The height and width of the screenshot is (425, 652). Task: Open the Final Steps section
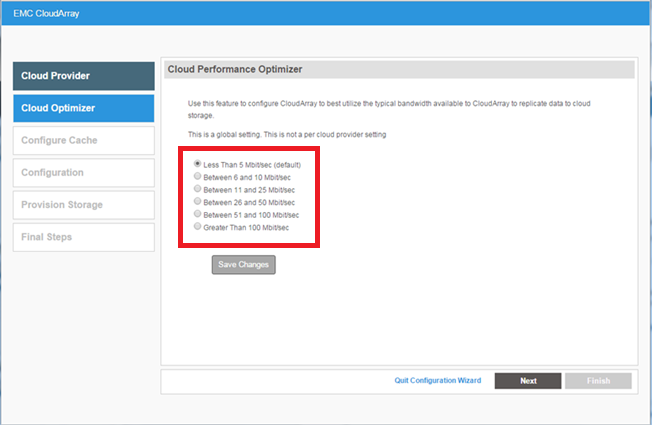[84, 237]
